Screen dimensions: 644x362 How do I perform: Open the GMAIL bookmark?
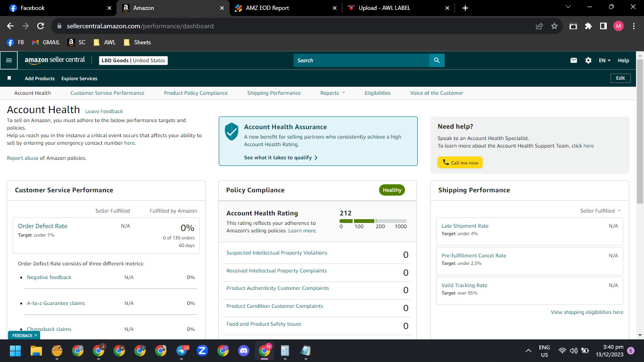pos(46,42)
